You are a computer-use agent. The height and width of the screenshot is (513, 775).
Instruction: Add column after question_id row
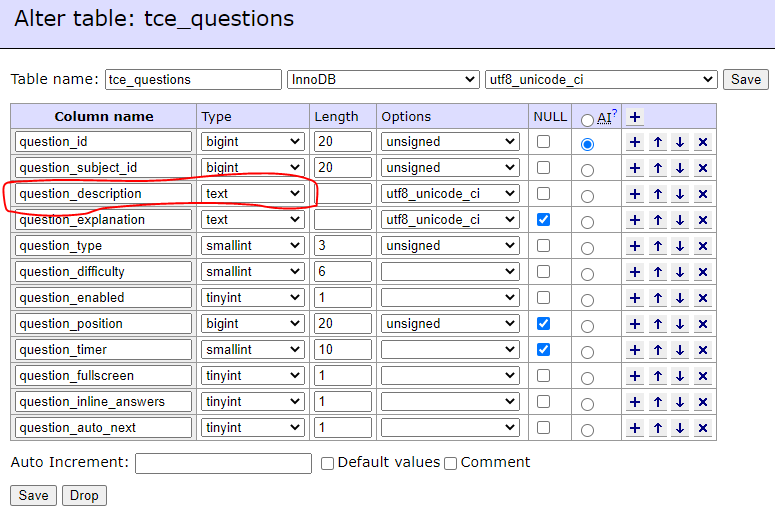635,142
